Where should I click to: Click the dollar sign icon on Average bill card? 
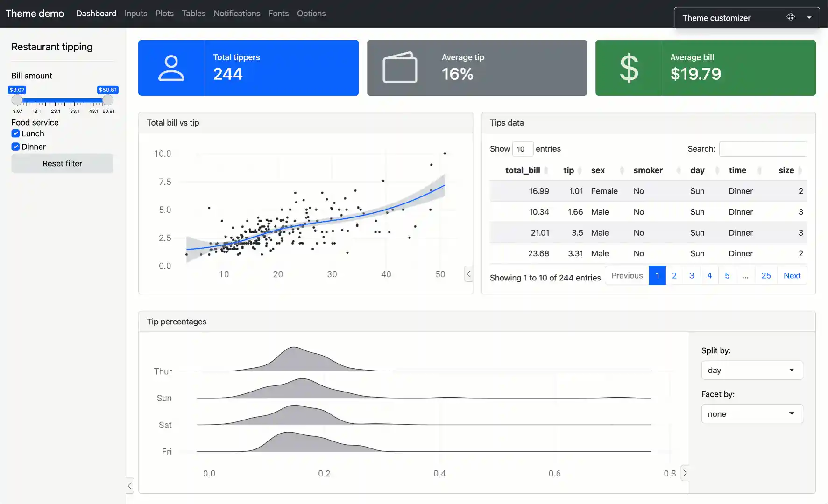tap(629, 68)
